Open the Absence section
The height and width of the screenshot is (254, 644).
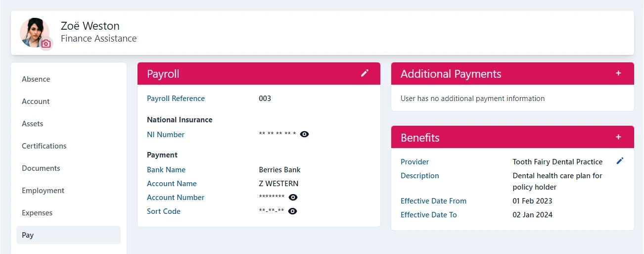coord(36,79)
